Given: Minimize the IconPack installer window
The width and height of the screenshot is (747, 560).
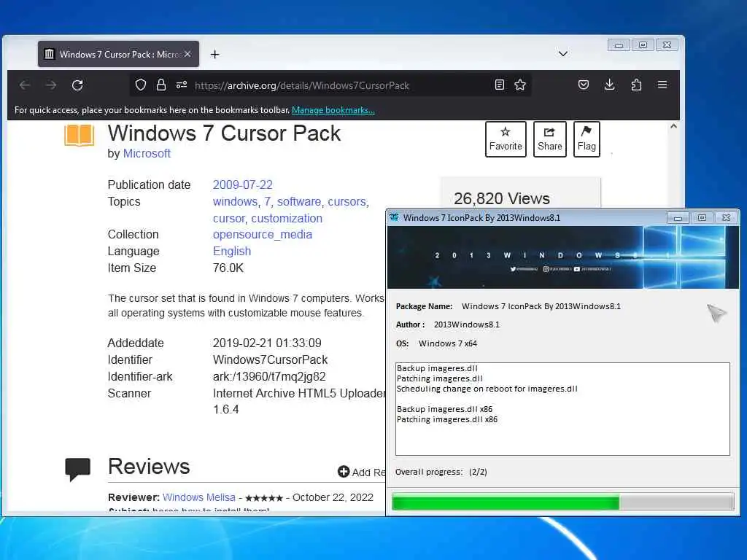Looking at the screenshot, I should tap(678, 217).
